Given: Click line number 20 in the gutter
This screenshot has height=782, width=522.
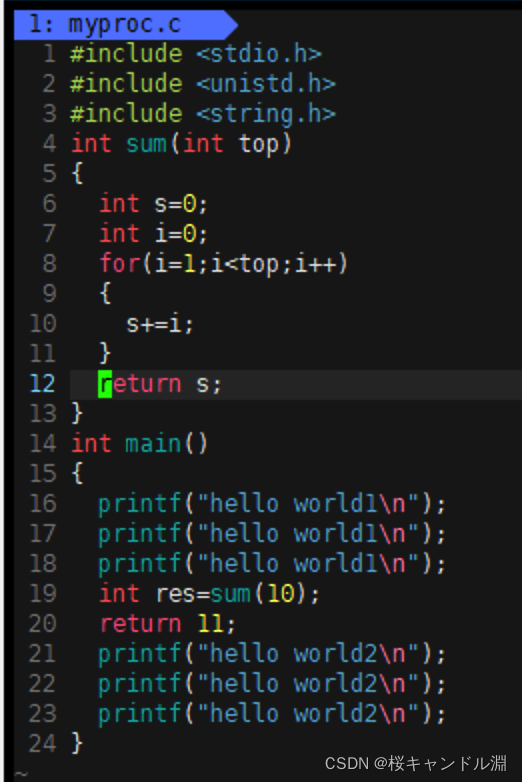Looking at the screenshot, I should click(x=42, y=624).
